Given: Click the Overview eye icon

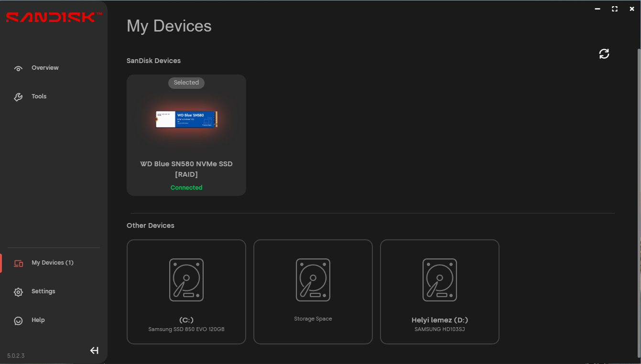Looking at the screenshot, I should point(18,68).
